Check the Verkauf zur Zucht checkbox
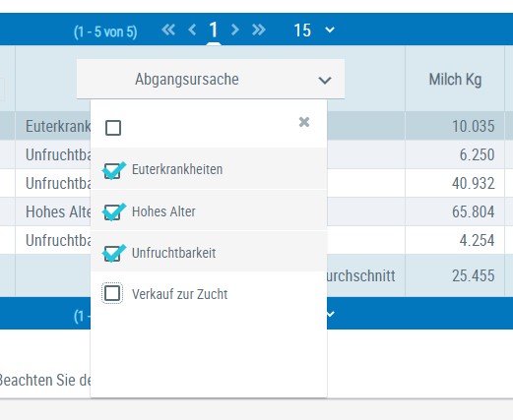 (x=112, y=293)
